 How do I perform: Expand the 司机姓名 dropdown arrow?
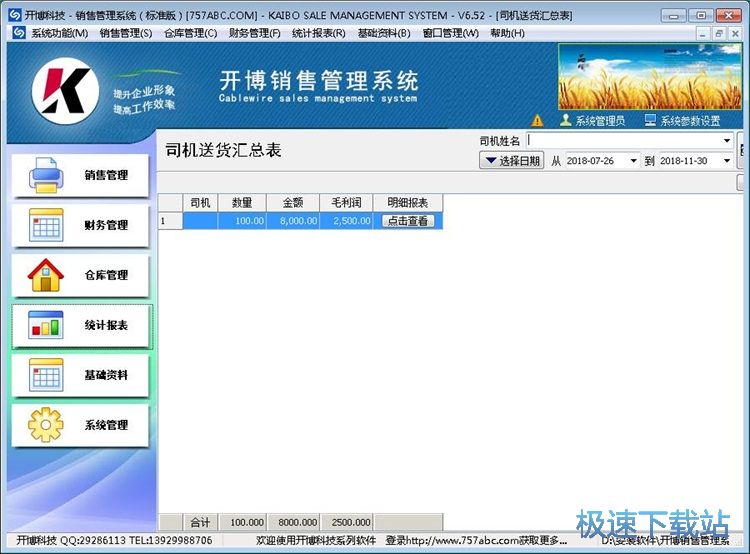tap(727, 141)
